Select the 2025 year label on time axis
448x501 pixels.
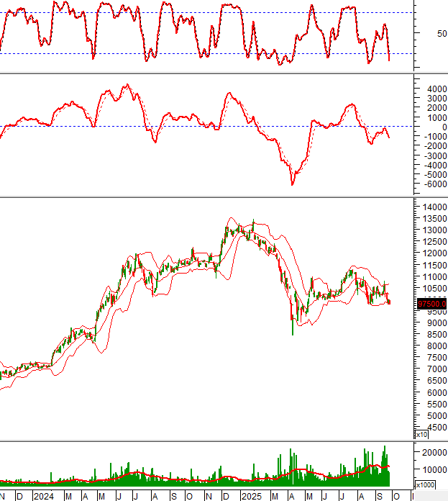pyautogui.click(x=251, y=496)
